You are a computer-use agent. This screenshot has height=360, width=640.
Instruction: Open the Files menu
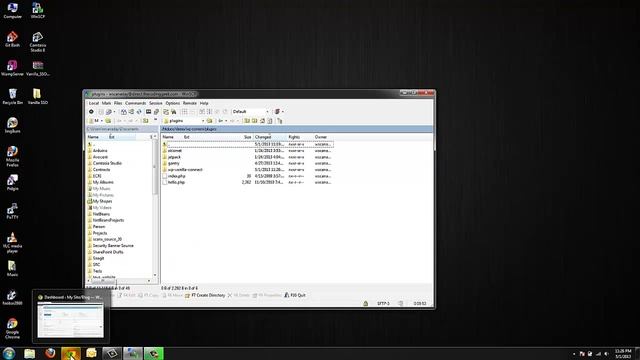point(118,103)
